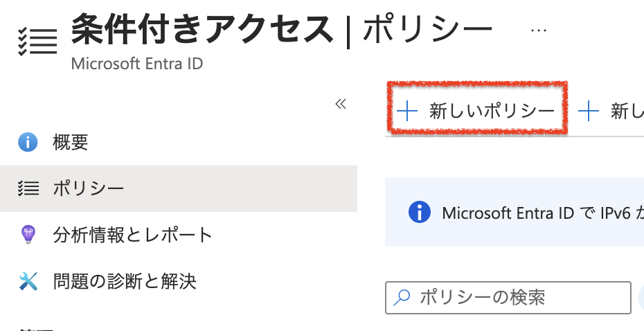Go to the 問題の診断と解決 menu item
This screenshot has width=644, height=331.
(125, 281)
